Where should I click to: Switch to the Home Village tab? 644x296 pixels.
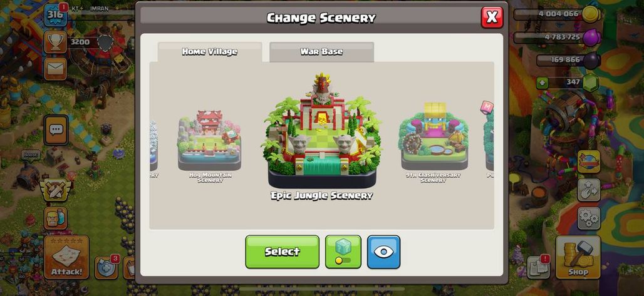(209, 52)
